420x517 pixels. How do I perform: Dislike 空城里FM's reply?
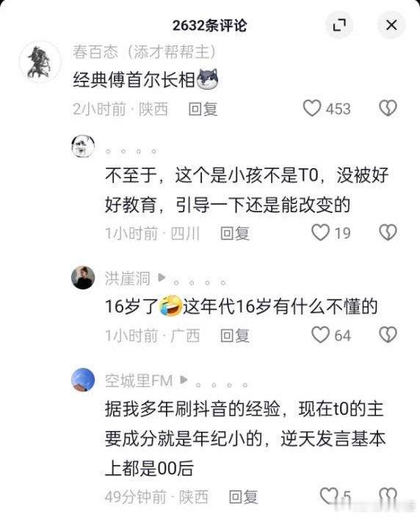[x=388, y=496]
